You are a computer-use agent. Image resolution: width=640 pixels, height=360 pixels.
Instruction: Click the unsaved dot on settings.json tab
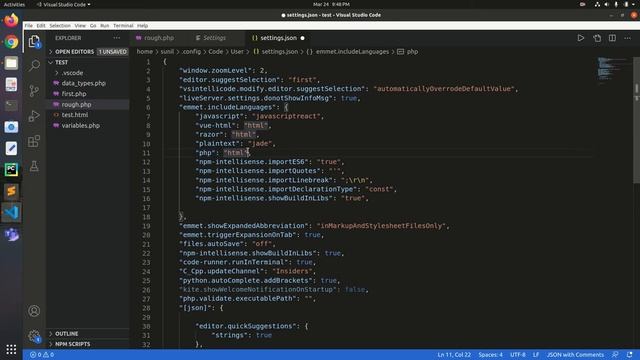coord(302,38)
